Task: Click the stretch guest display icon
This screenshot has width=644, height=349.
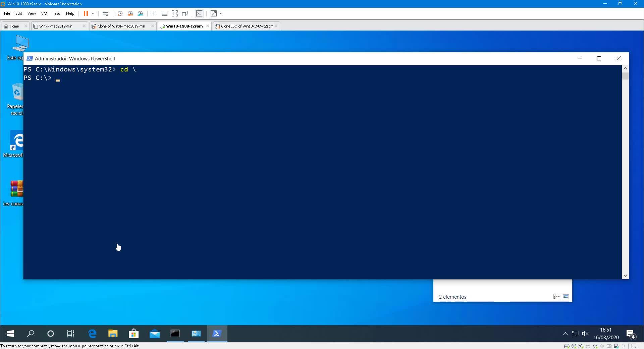Action: click(214, 13)
